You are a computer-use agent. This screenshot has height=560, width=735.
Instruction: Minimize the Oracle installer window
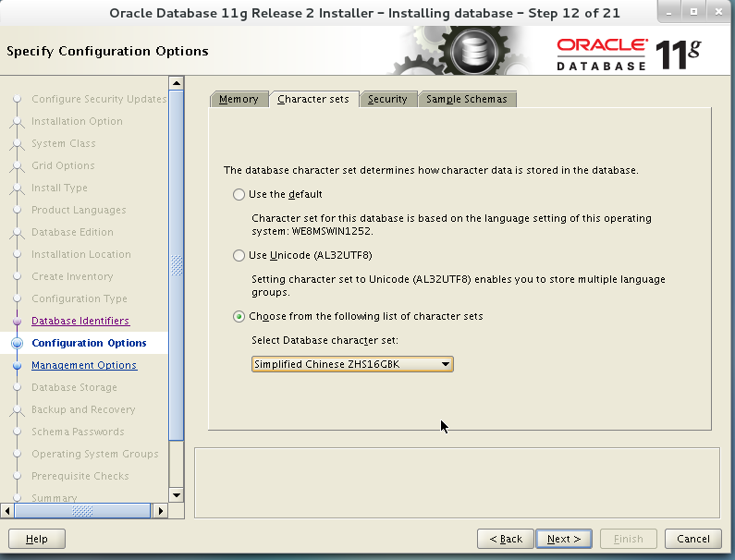(669, 12)
